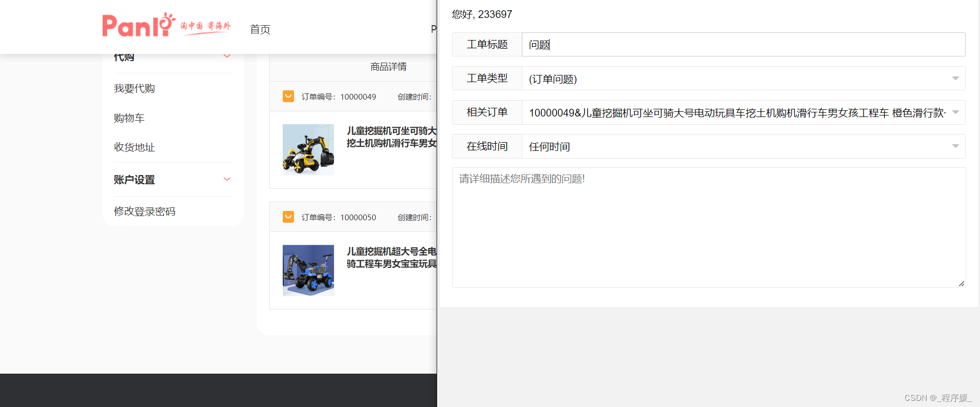Open 我要代购 in the sidebar

coord(134,88)
